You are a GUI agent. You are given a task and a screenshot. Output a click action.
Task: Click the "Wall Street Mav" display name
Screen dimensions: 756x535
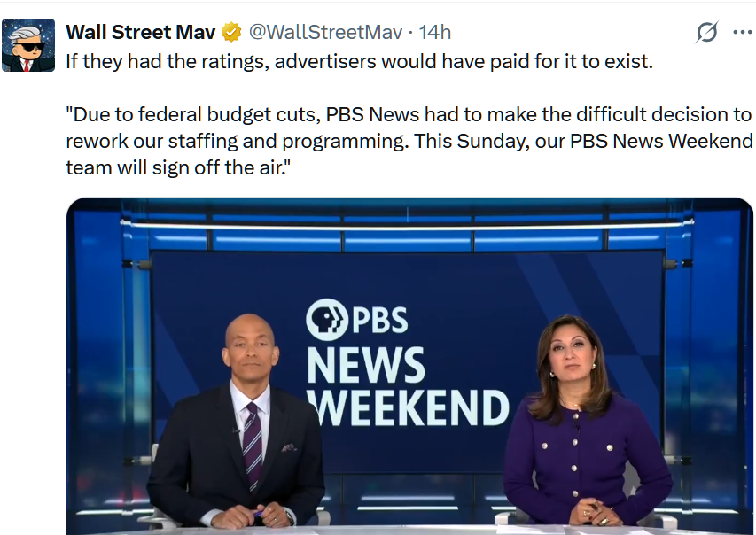142,33
